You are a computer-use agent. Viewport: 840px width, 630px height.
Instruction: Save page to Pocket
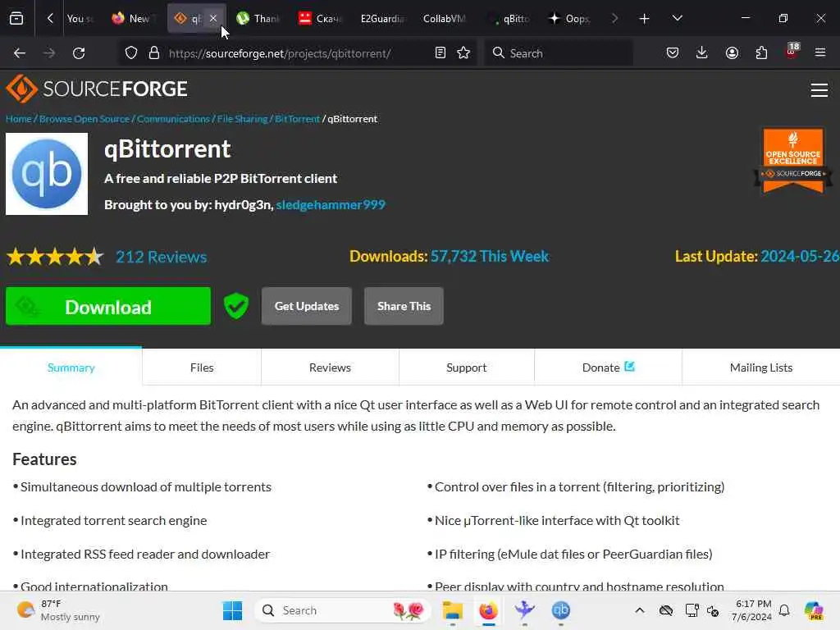[673, 52]
